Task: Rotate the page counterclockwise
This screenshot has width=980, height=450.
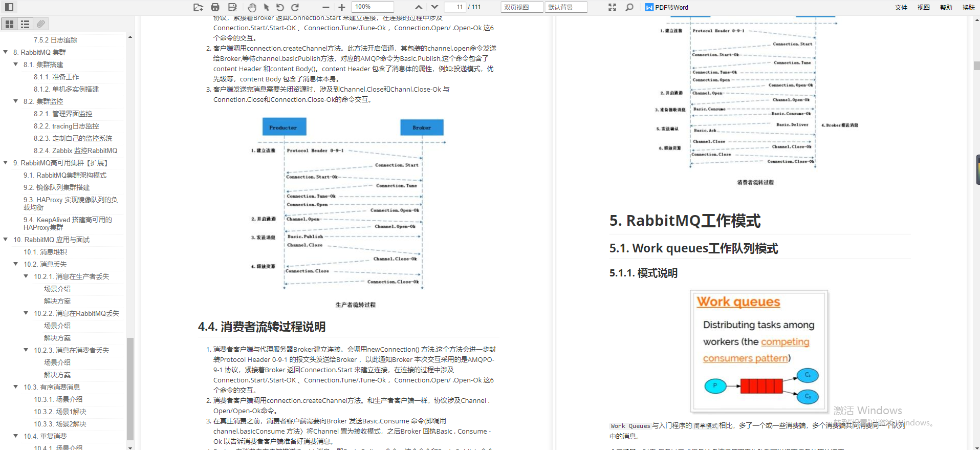Action: coord(280,7)
